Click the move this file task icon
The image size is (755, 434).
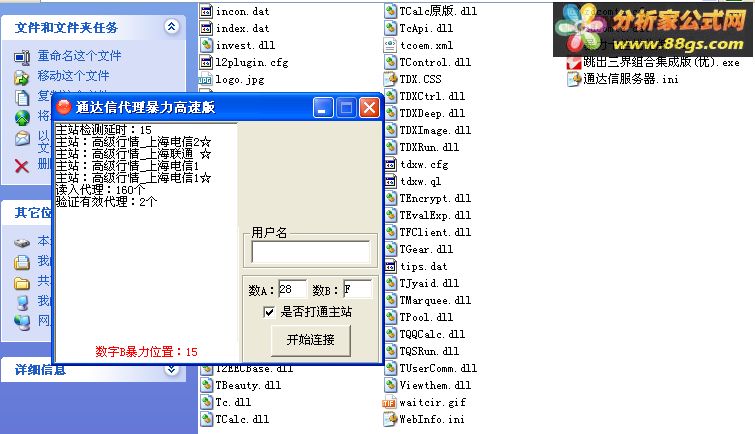[x=22, y=77]
